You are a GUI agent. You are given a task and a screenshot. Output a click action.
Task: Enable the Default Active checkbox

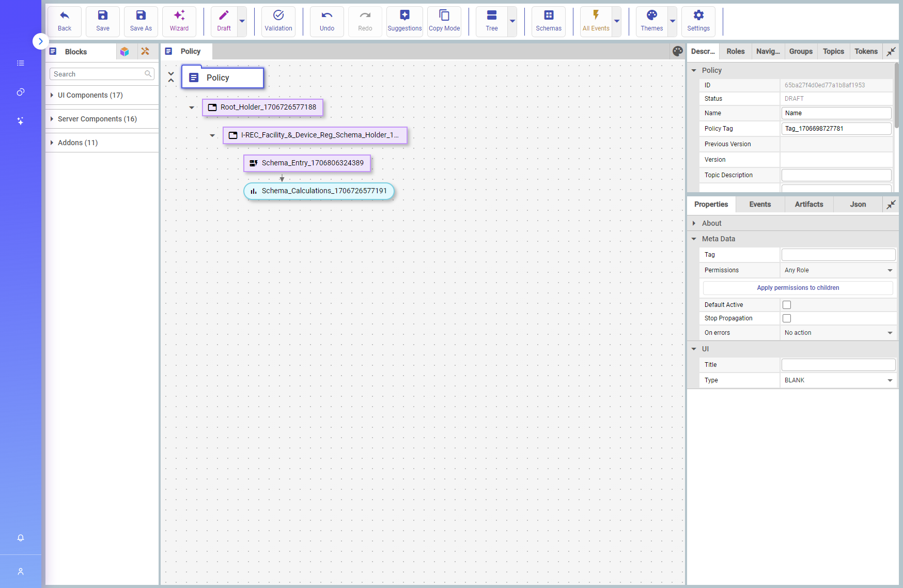(x=786, y=305)
